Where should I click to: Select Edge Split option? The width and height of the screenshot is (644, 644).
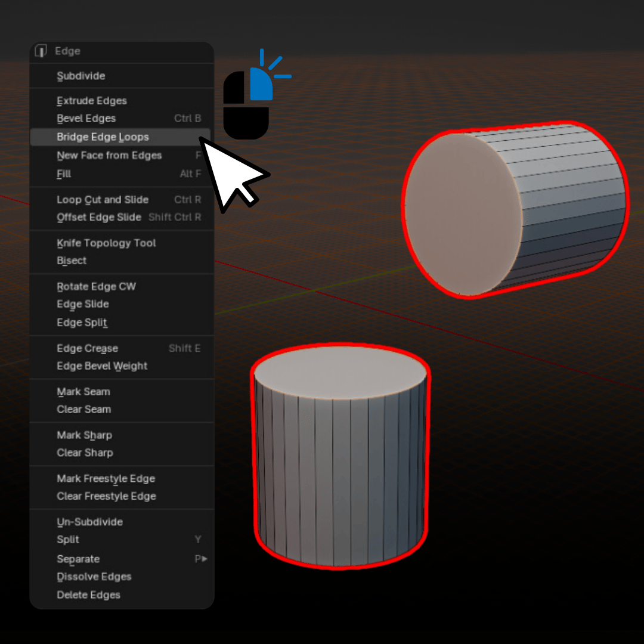tap(122, 323)
